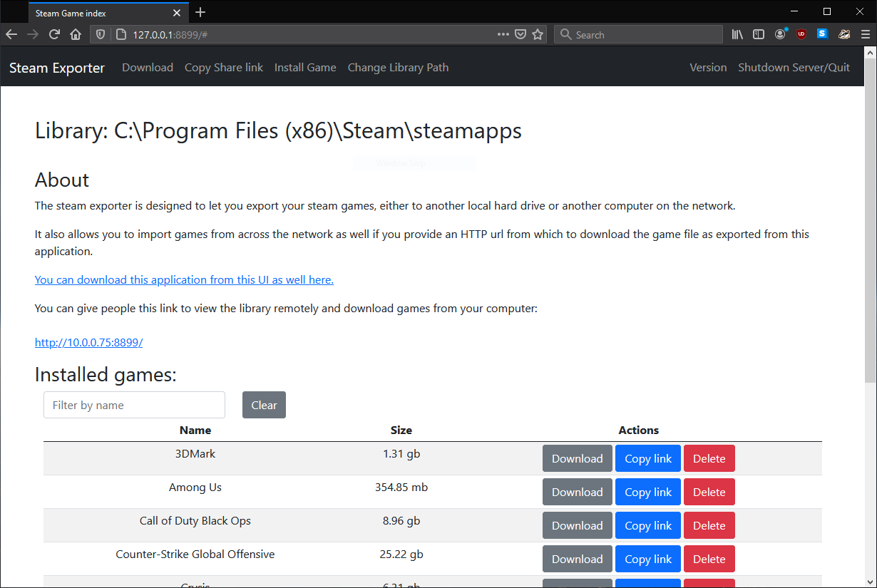Open the Firefox hamburger menu
The image size is (877, 588).
[x=865, y=34]
